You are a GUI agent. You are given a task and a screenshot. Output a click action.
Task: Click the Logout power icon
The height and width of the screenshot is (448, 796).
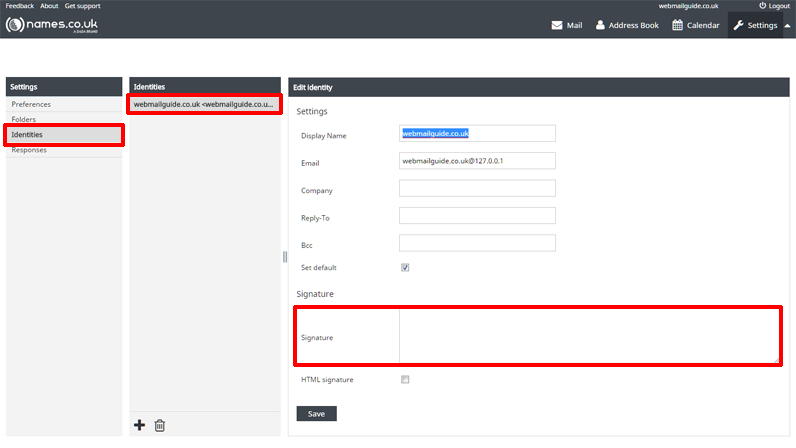coord(762,6)
